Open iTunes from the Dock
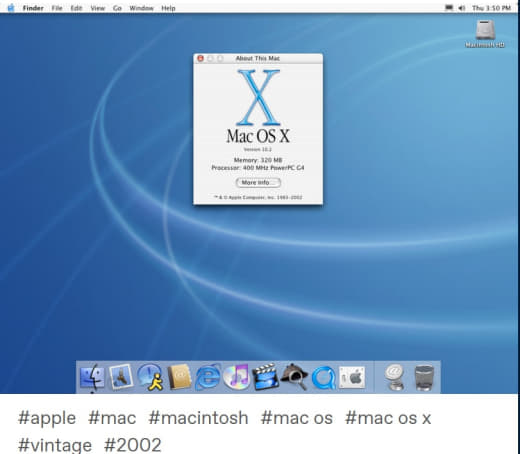 point(236,377)
